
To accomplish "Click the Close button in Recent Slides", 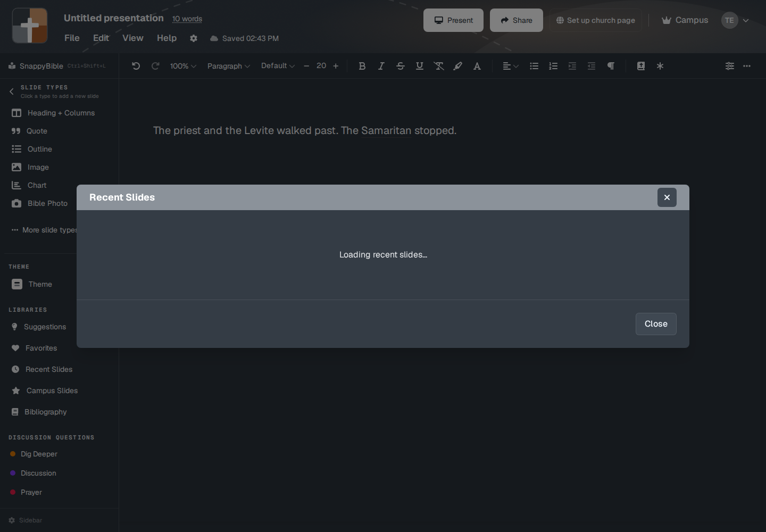I will [656, 324].
